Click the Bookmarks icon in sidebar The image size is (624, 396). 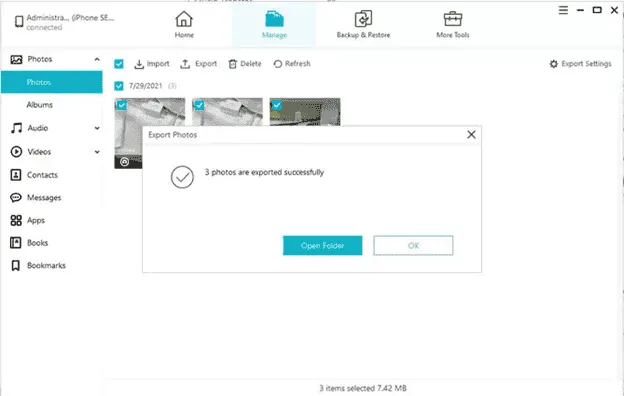[16, 265]
